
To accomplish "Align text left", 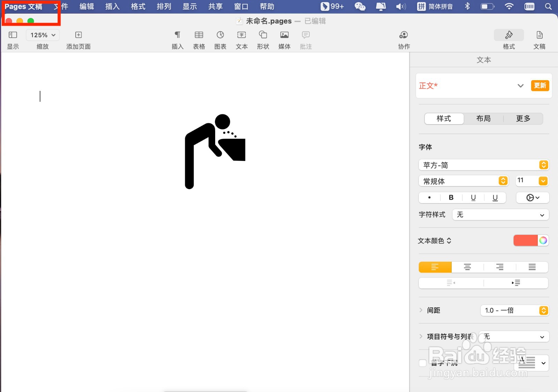I will [x=435, y=267].
